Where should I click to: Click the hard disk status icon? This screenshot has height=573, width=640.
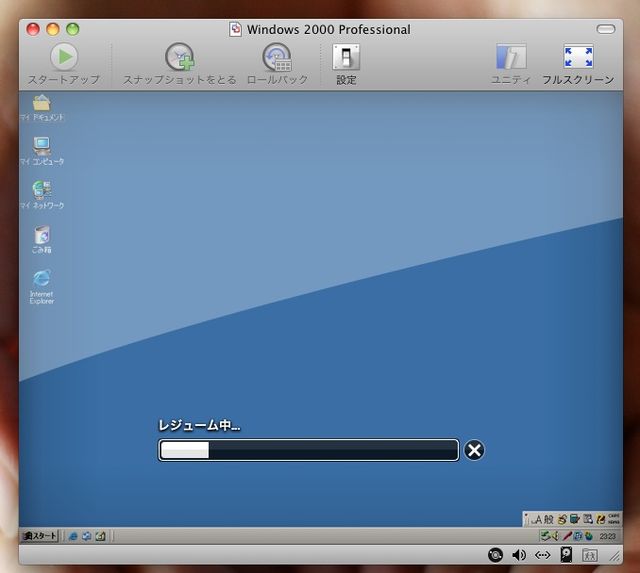click(x=566, y=555)
